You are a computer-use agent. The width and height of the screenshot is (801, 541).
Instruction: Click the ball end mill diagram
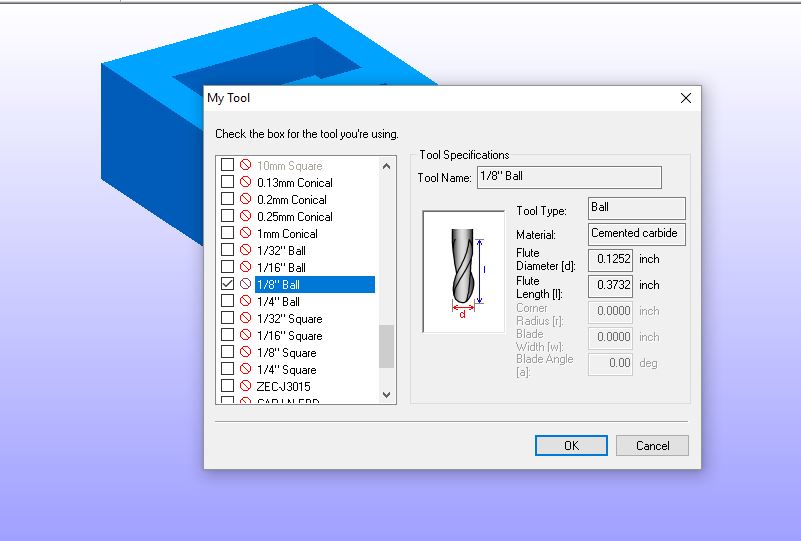click(x=464, y=271)
